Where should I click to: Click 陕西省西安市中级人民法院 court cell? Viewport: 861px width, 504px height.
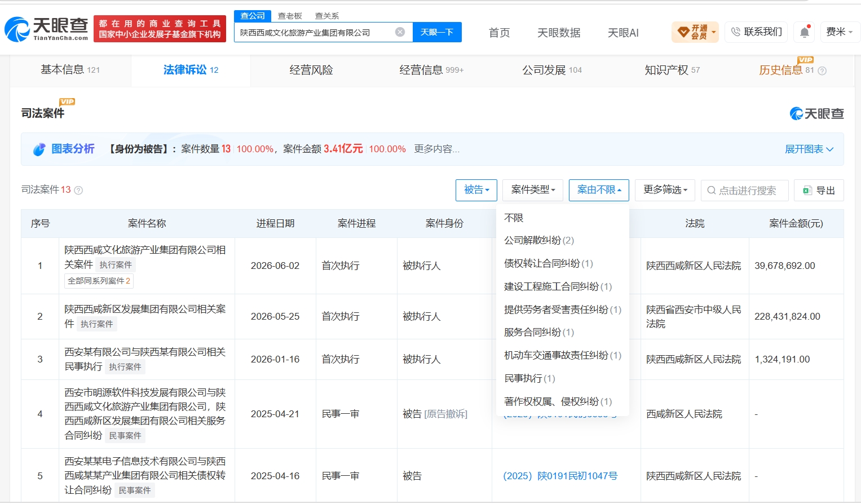(x=694, y=316)
